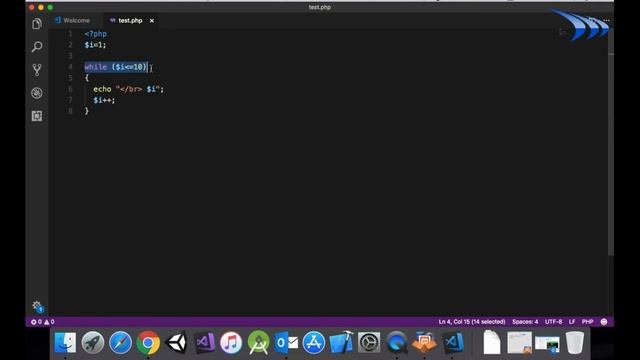640x360 pixels.
Task: Click the warnings count in status bar
Action: pyautogui.click(x=49, y=322)
